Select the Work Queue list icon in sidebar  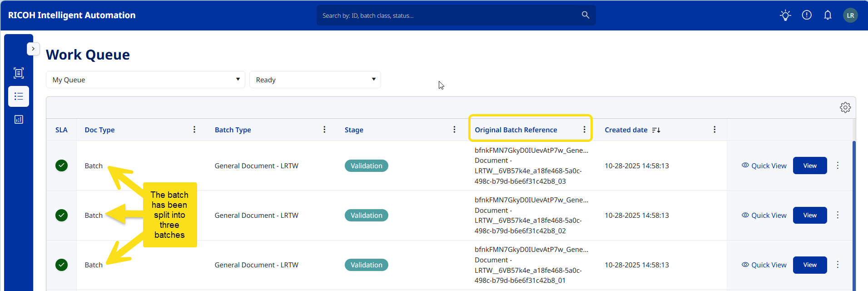[x=19, y=96]
